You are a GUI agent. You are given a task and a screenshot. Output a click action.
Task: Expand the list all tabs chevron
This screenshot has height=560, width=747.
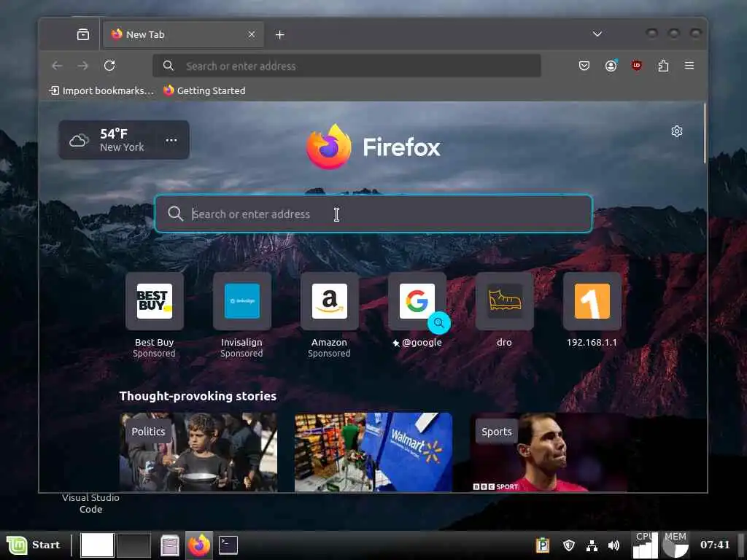point(597,34)
